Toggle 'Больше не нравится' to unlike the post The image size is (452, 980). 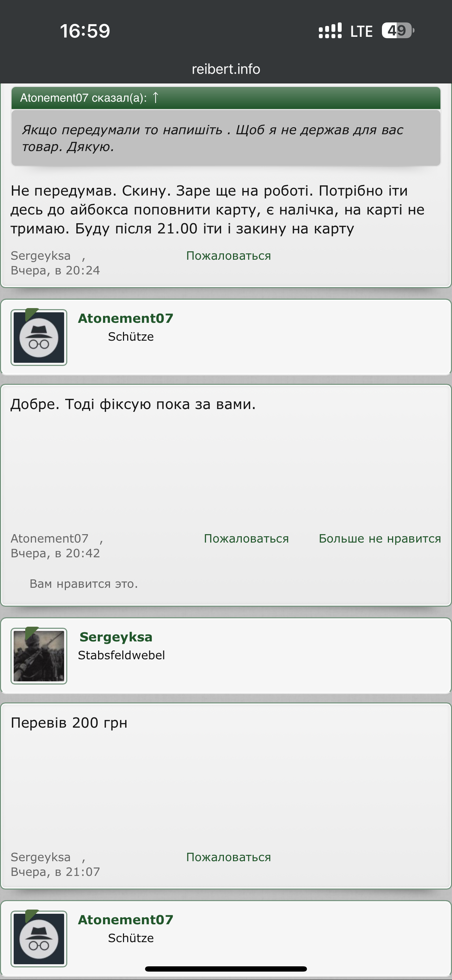coord(380,538)
